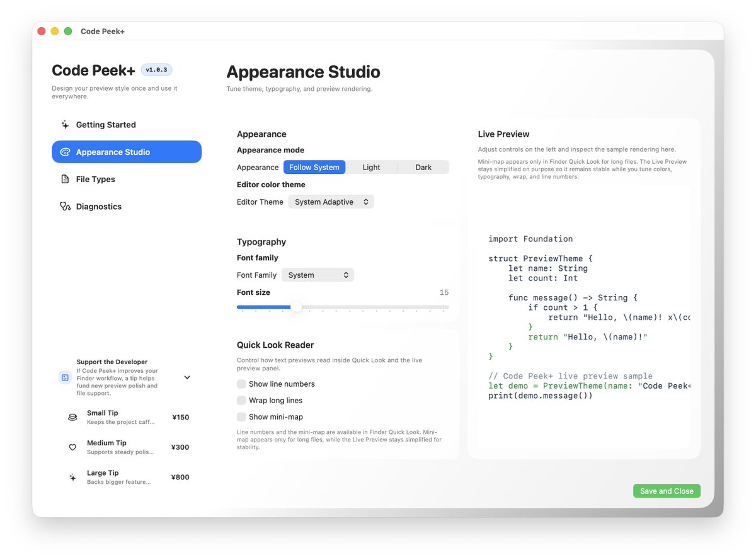Click the Support the Developer icon
Screen dimensions: 756x560
(x=65, y=377)
